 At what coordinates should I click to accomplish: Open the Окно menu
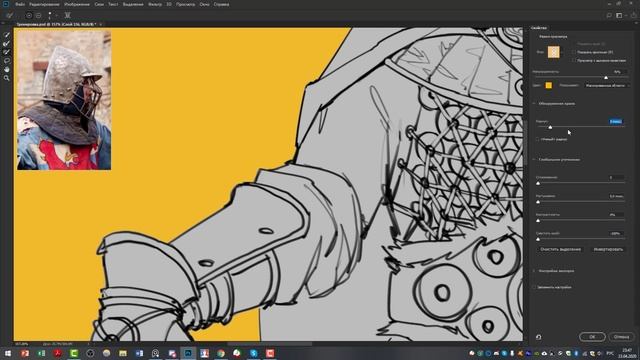[204, 4]
